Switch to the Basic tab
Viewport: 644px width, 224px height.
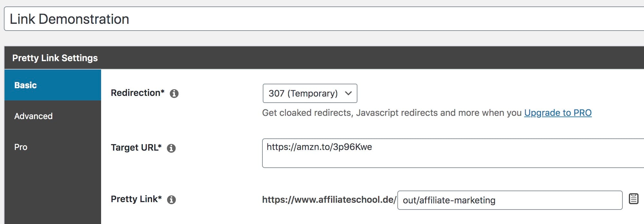click(x=53, y=85)
